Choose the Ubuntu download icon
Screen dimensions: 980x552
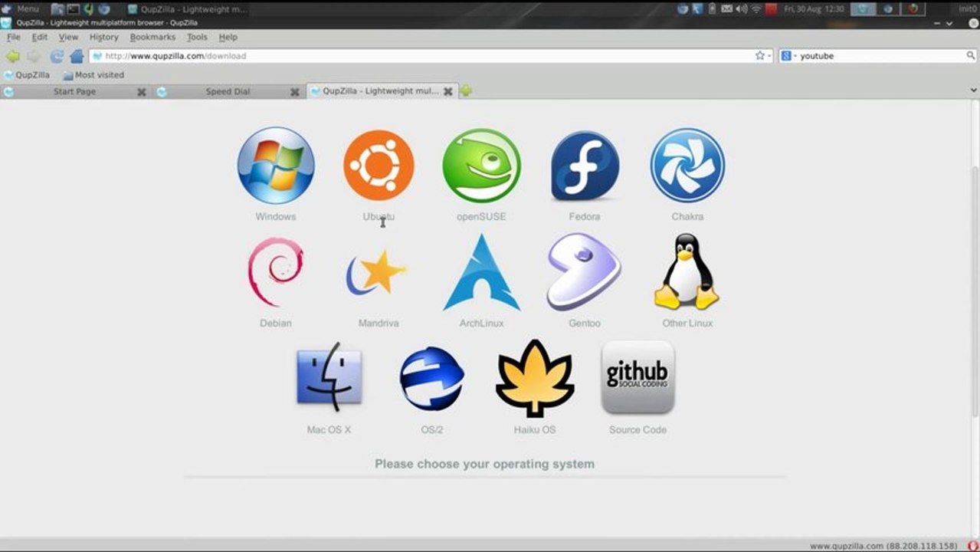[379, 166]
